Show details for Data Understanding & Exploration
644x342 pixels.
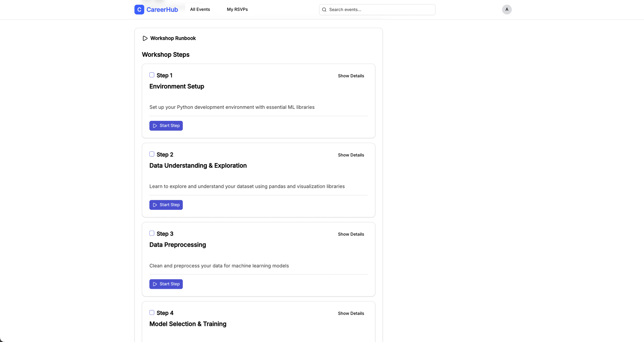pos(351,155)
